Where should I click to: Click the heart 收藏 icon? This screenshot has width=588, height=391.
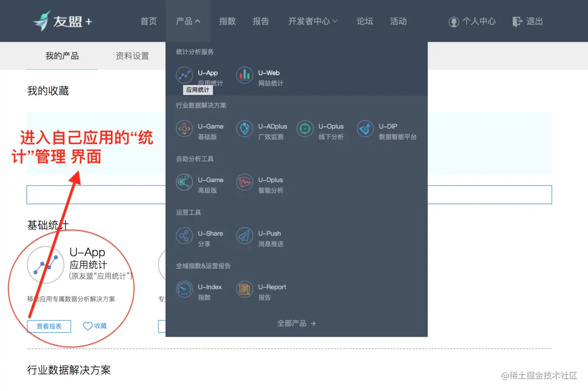click(x=88, y=326)
